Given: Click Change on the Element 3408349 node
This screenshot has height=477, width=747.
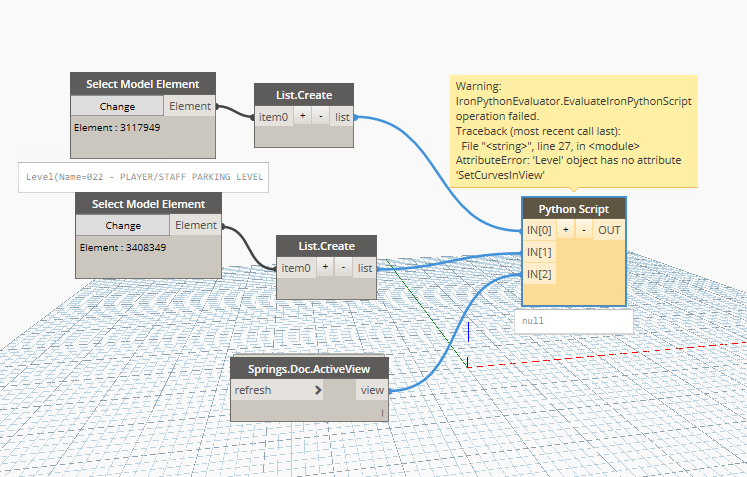Looking at the screenshot, I should [x=123, y=226].
